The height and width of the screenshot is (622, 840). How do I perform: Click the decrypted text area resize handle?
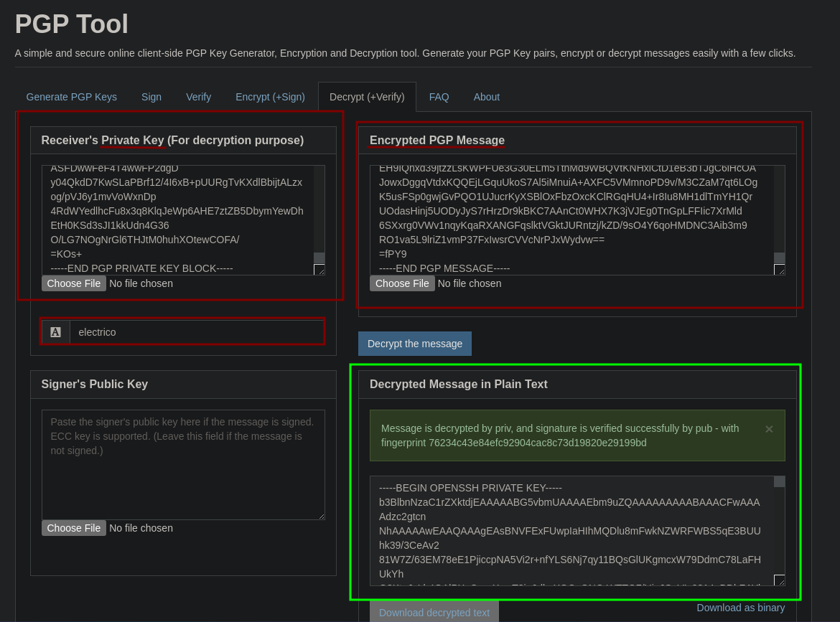point(779,580)
